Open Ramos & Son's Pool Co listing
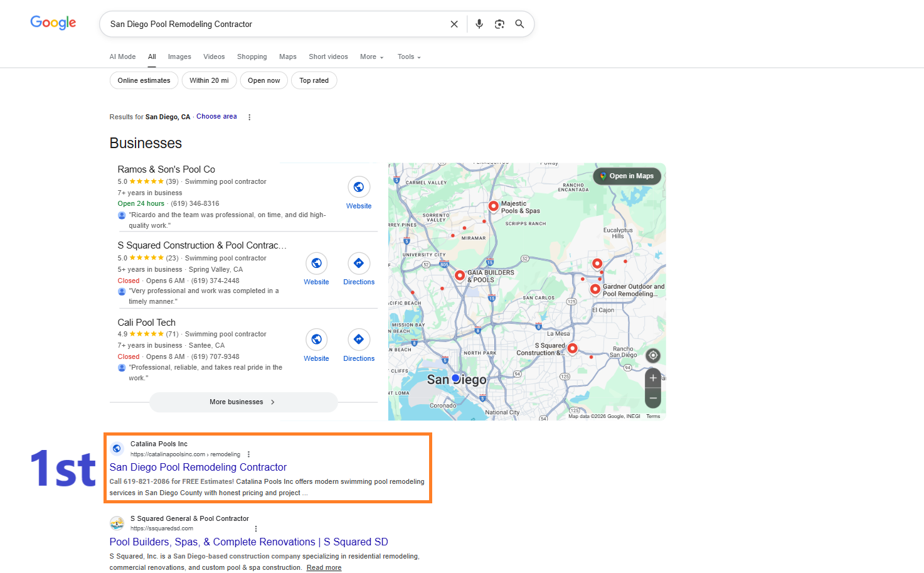924x573 pixels. [166, 169]
